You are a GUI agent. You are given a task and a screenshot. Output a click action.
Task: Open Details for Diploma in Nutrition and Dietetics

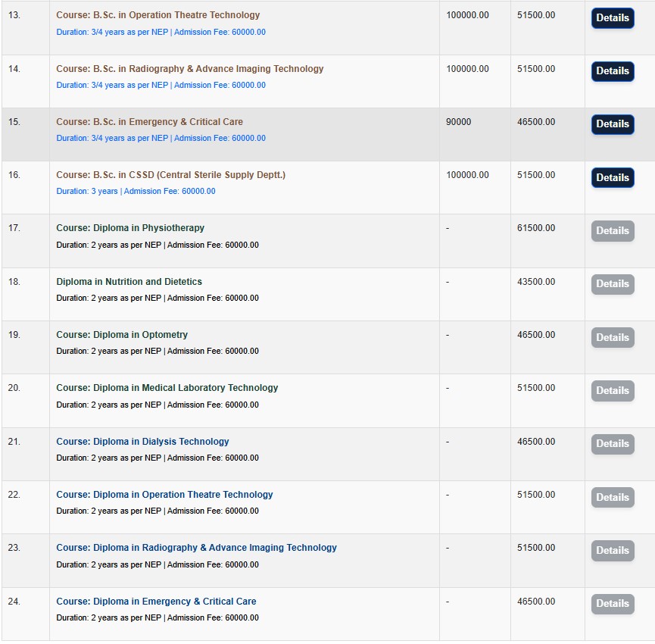point(612,284)
